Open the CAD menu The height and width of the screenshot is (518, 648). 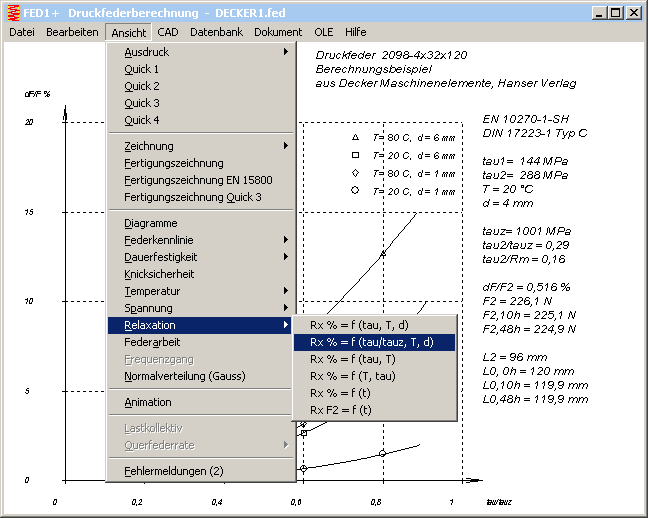pyautogui.click(x=168, y=32)
